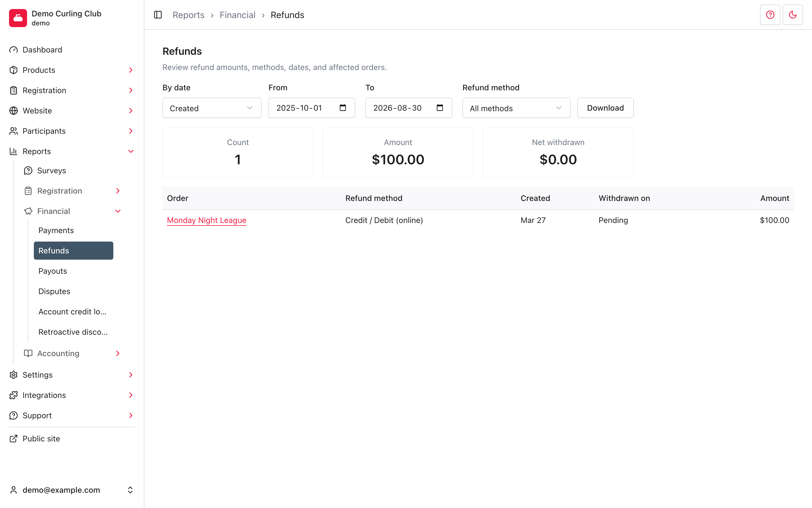812x508 pixels.
Task: Click the Order column header
Action: (178, 198)
